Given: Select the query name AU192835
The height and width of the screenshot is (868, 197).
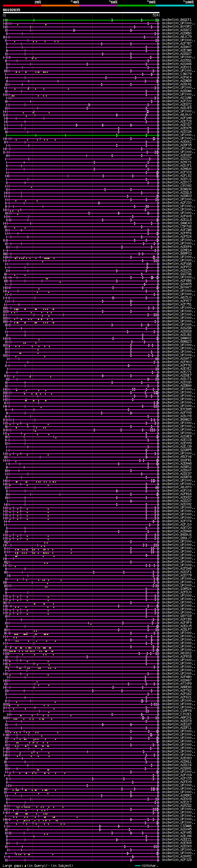Looking at the screenshot, I should pos(11,10).
